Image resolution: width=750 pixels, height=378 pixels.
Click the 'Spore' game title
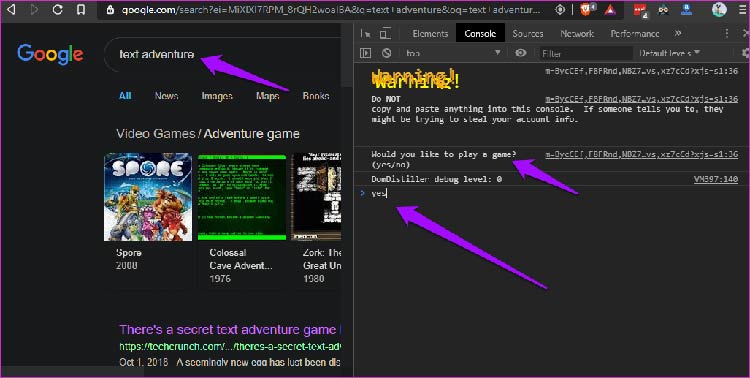[129, 253]
